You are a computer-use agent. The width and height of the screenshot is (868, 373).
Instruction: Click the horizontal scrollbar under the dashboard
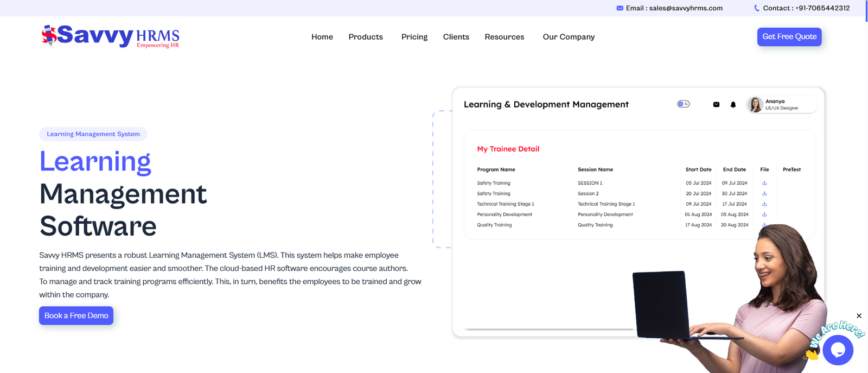click(x=549, y=330)
